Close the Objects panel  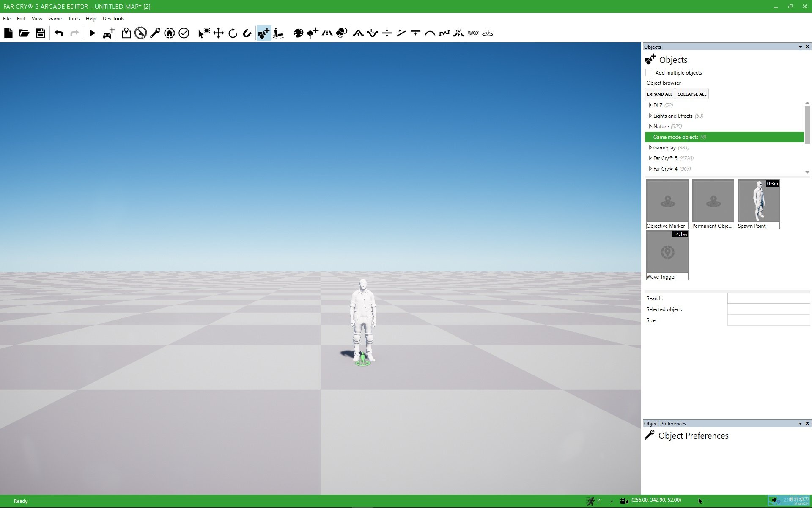807,47
